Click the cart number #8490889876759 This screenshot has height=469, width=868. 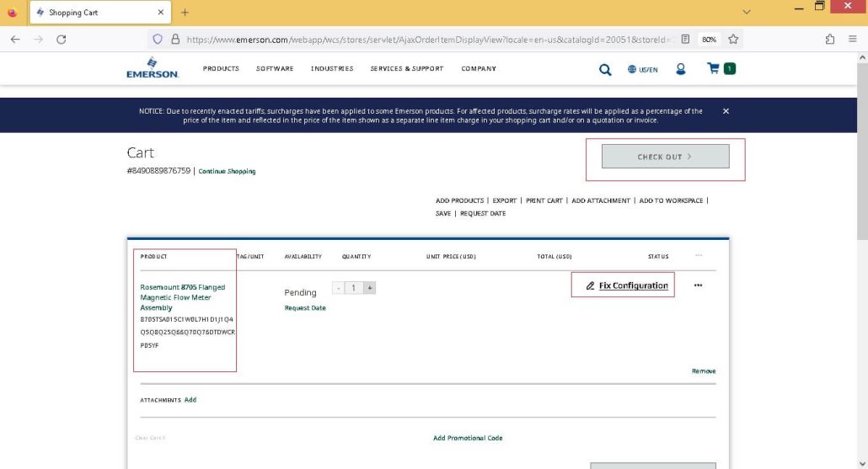coord(158,171)
